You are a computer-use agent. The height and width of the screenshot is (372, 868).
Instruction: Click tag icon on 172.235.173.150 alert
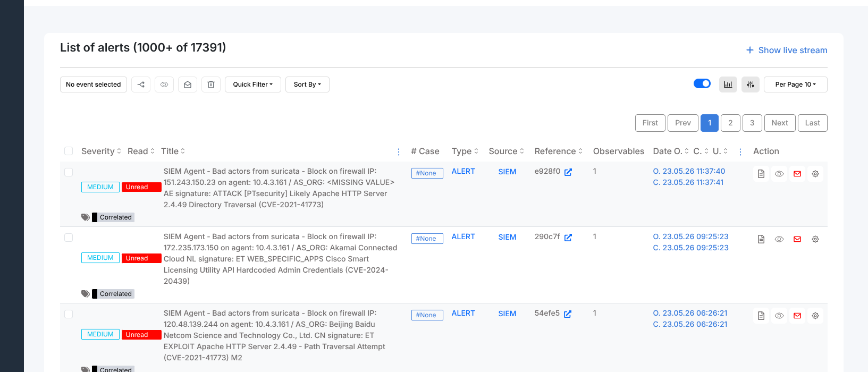(x=86, y=294)
